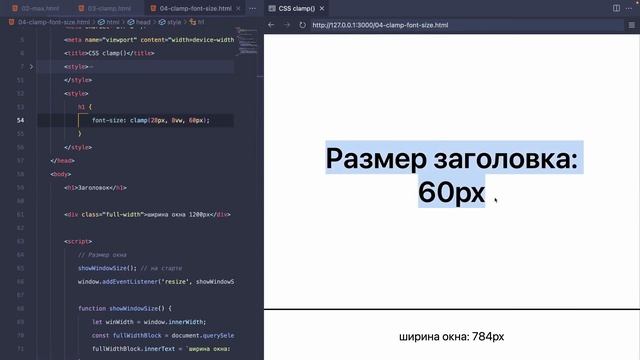Click the preview URL address bar
This screenshot has height=360, width=640.
coord(467,25)
